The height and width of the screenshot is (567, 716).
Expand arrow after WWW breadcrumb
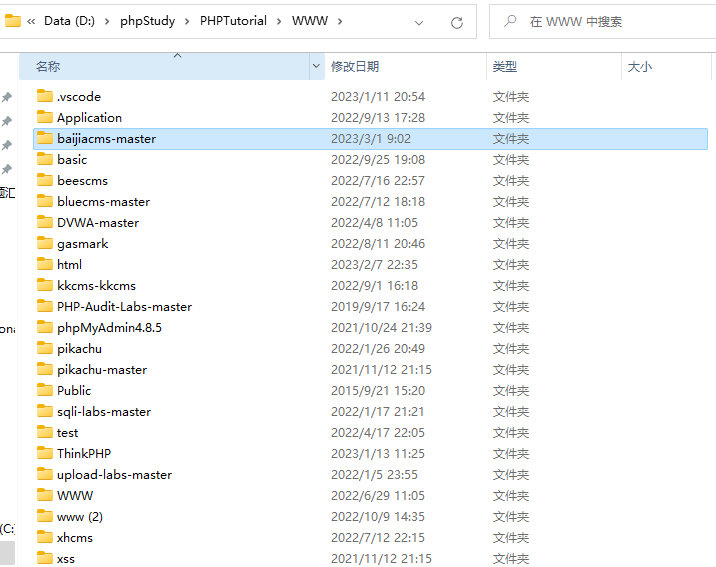click(340, 21)
